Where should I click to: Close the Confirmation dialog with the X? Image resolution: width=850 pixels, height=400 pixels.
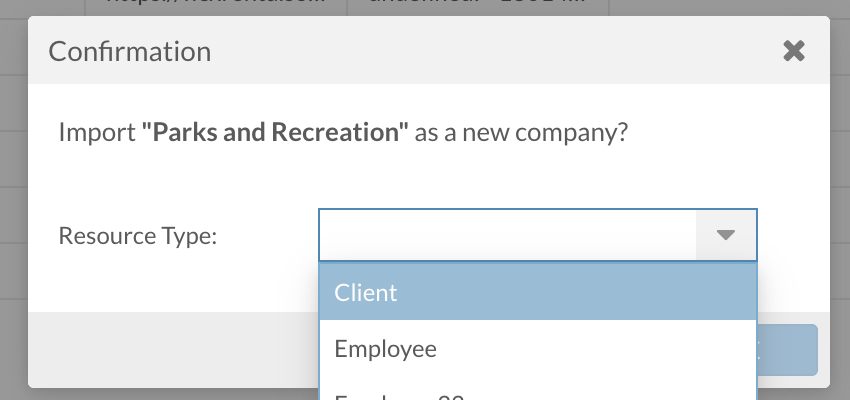pyautogui.click(x=793, y=51)
